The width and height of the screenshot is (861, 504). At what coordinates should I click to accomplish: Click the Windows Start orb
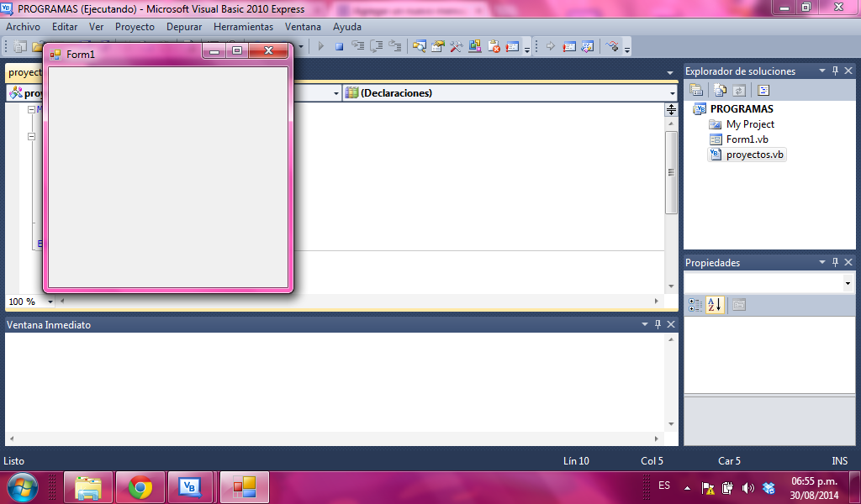(23, 487)
